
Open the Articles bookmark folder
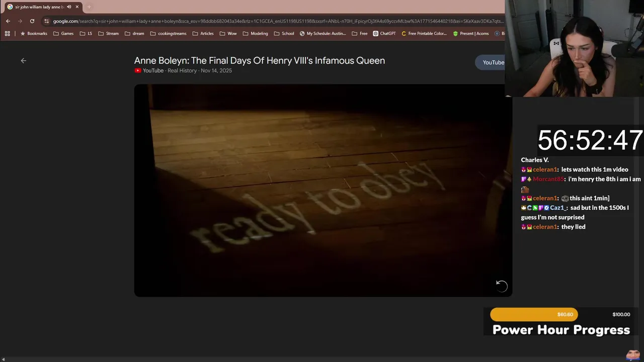[x=203, y=34]
